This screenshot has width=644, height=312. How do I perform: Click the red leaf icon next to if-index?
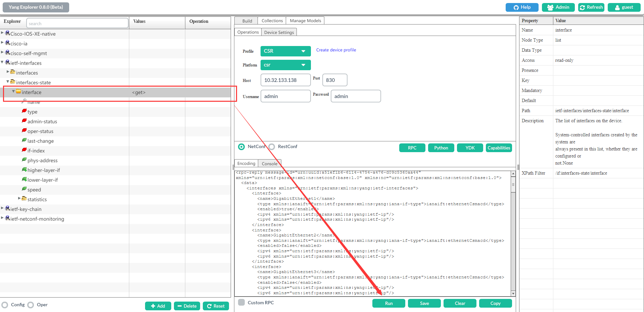pos(24,150)
